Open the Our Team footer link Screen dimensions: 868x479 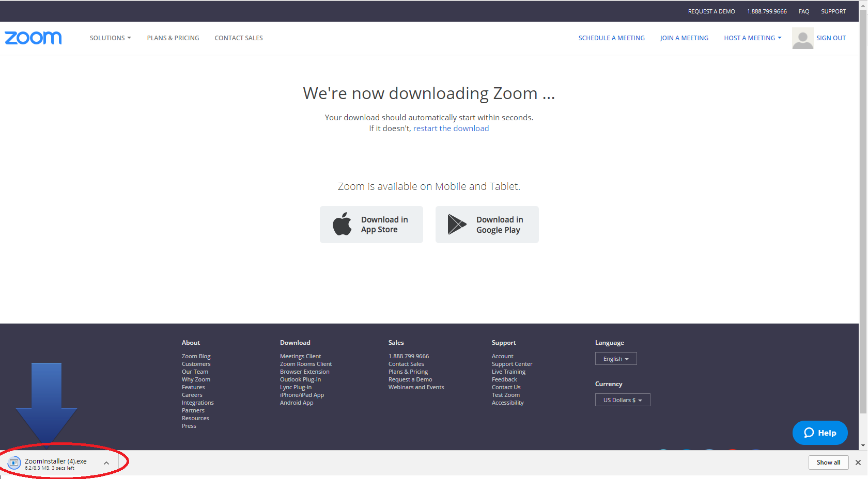[195, 372]
